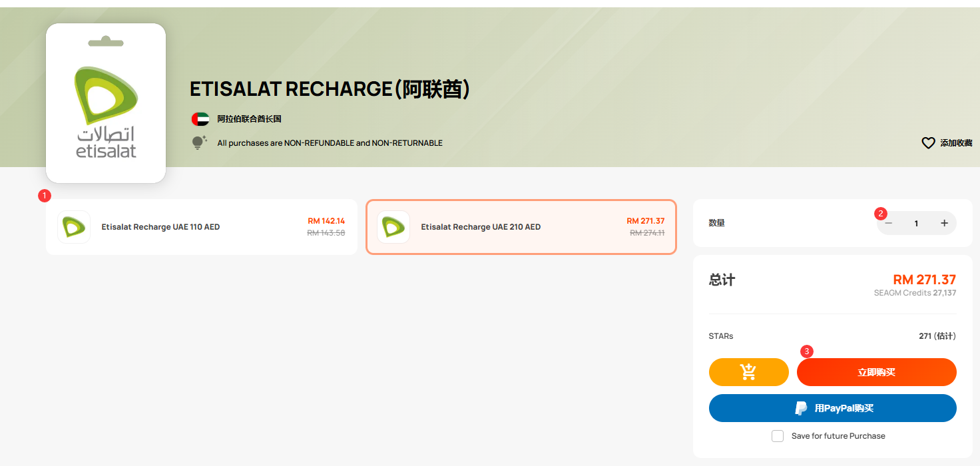Image resolution: width=980 pixels, height=466 pixels.
Task: Click the UAE flag icon
Action: (x=200, y=119)
